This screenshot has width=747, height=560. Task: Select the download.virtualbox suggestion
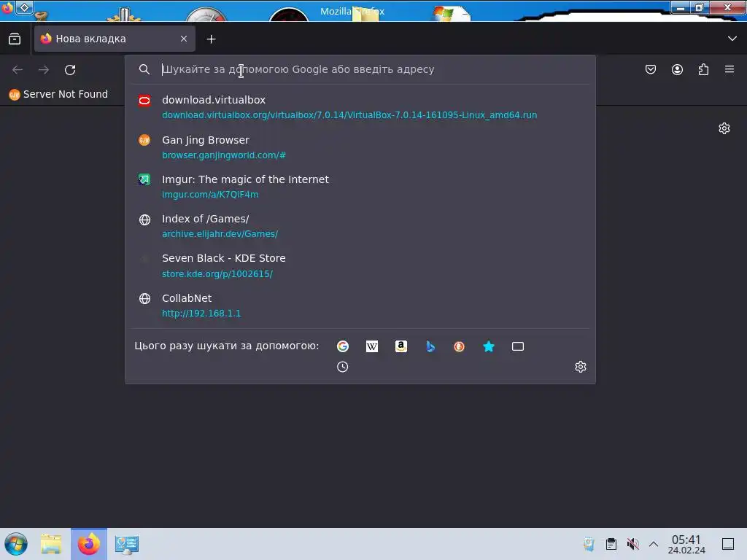[x=360, y=107]
